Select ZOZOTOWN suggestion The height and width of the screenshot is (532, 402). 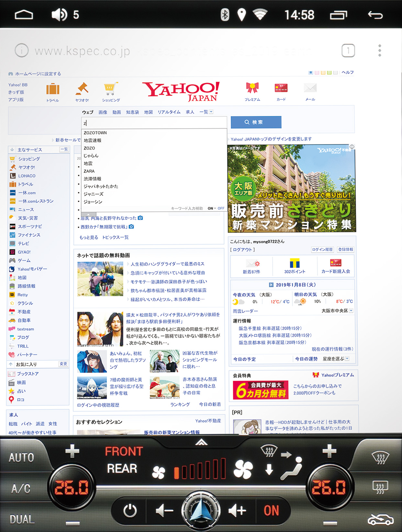coord(95,133)
